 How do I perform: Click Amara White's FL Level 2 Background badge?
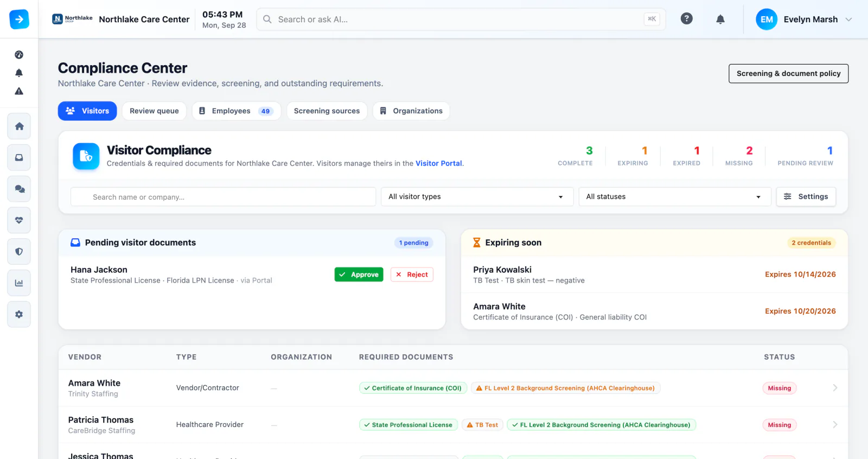click(x=565, y=388)
